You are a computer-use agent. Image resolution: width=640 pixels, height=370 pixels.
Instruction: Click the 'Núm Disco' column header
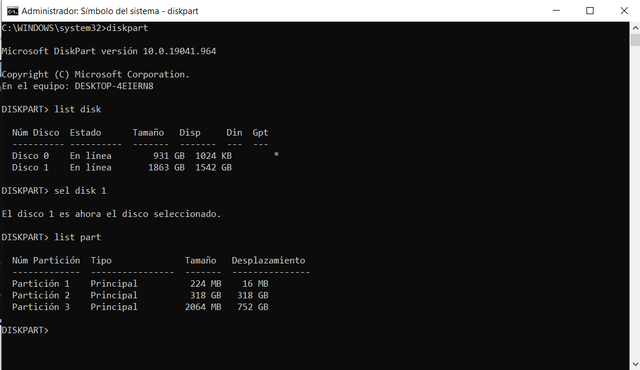point(36,133)
